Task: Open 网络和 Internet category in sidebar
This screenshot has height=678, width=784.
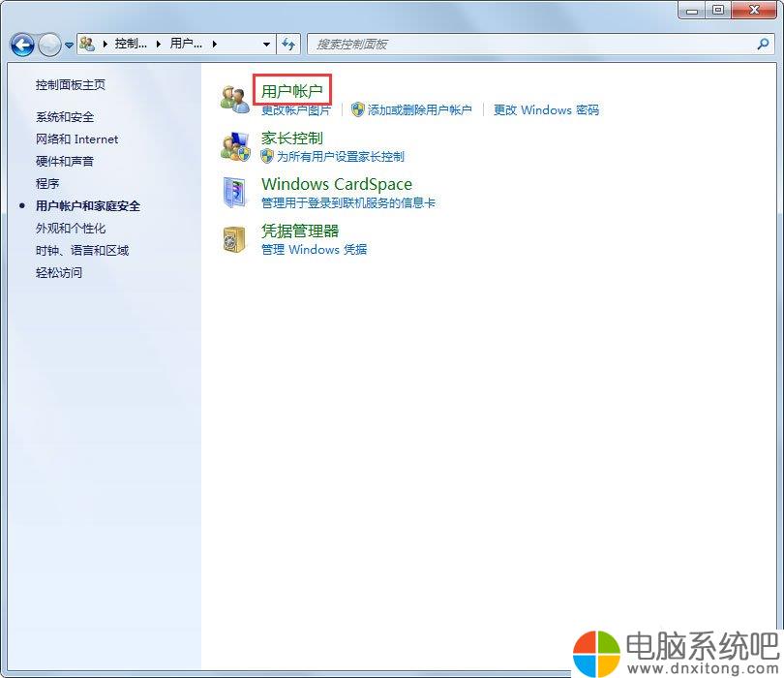Action: pos(77,139)
